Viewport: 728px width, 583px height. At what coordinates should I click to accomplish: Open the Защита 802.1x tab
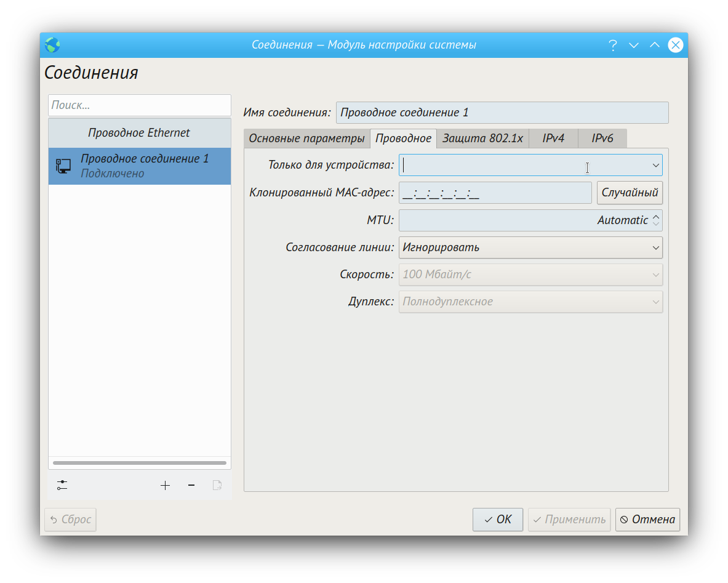482,139
